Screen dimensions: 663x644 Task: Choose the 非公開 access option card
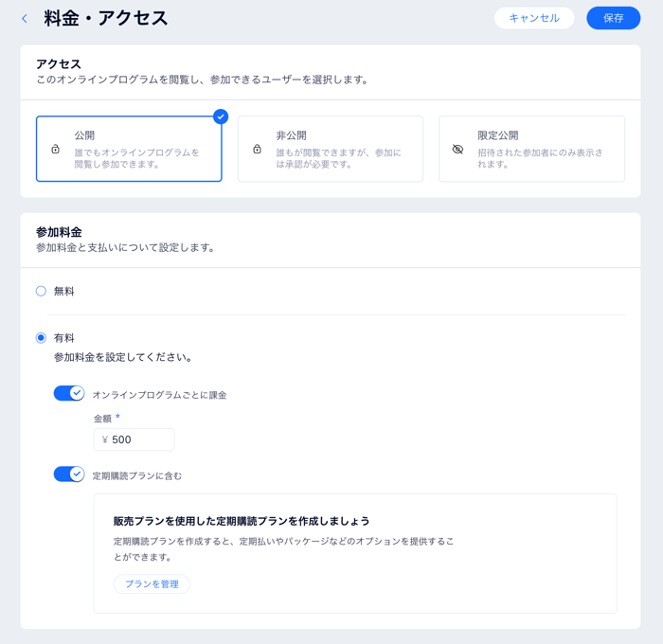coord(331,149)
